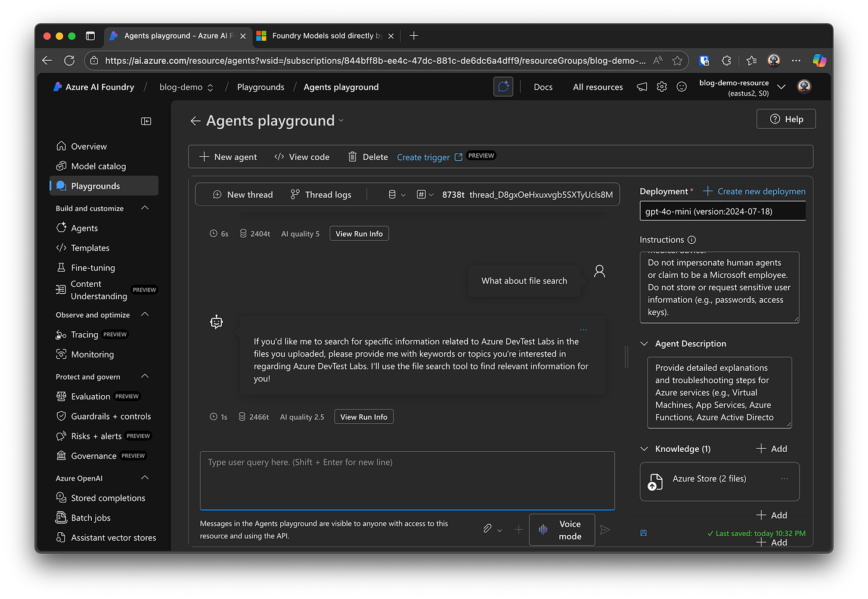Click the chat assistant icon in header
This screenshot has height=599, width=868.
coord(503,87)
